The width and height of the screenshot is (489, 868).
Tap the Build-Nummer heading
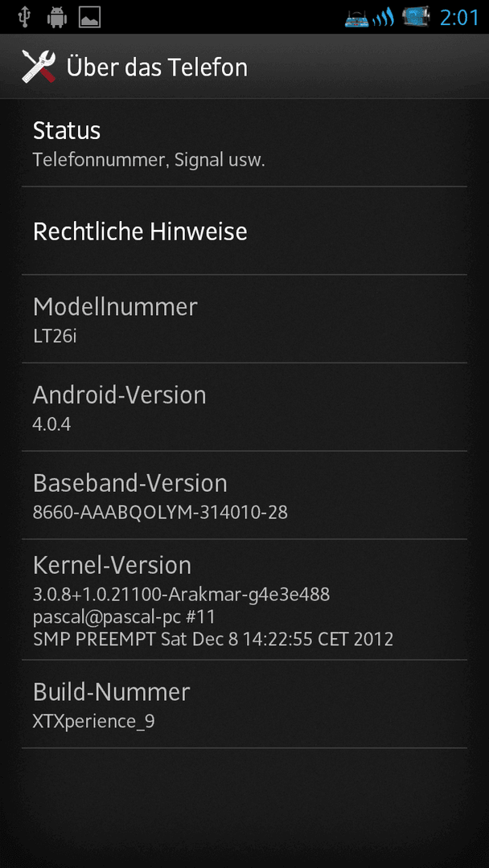point(111,692)
